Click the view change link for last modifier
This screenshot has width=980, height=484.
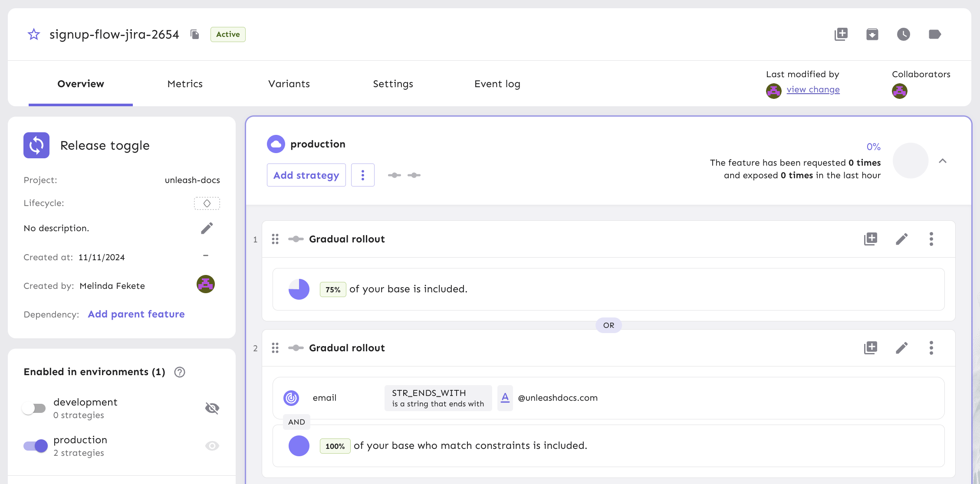click(x=813, y=88)
